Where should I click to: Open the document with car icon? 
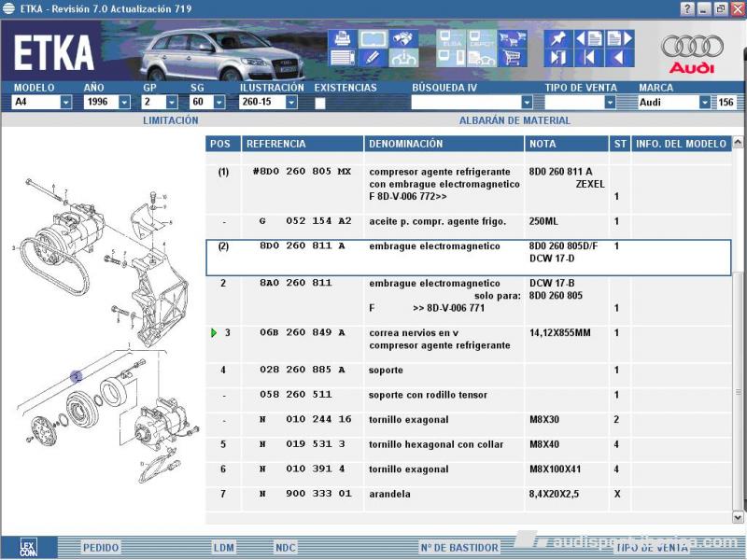pos(482,58)
